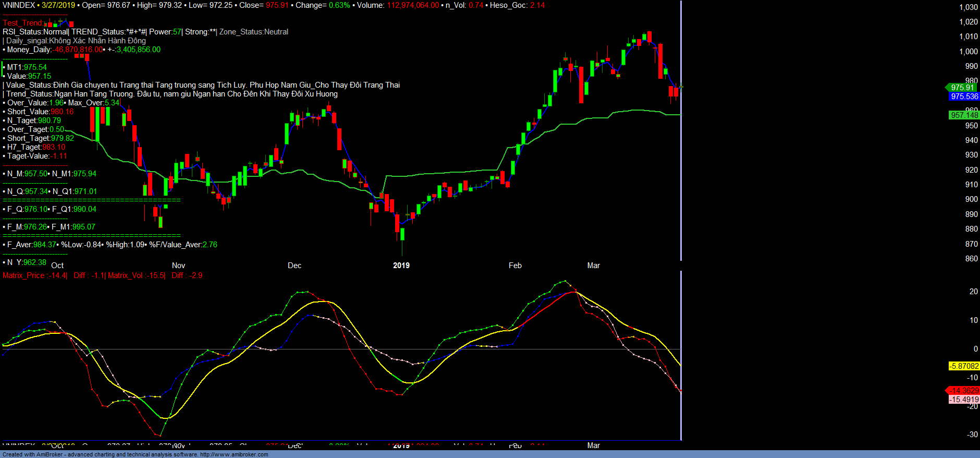The height and width of the screenshot is (458, 980).
Task: Click the VNINDEX symbol in chart title
Action: [19, 5]
